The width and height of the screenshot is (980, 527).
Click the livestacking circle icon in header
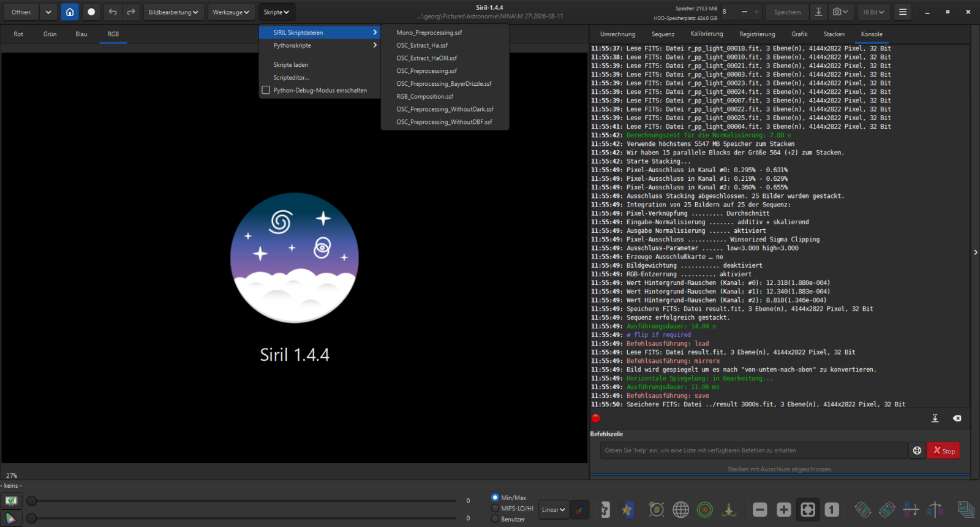[91, 12]
